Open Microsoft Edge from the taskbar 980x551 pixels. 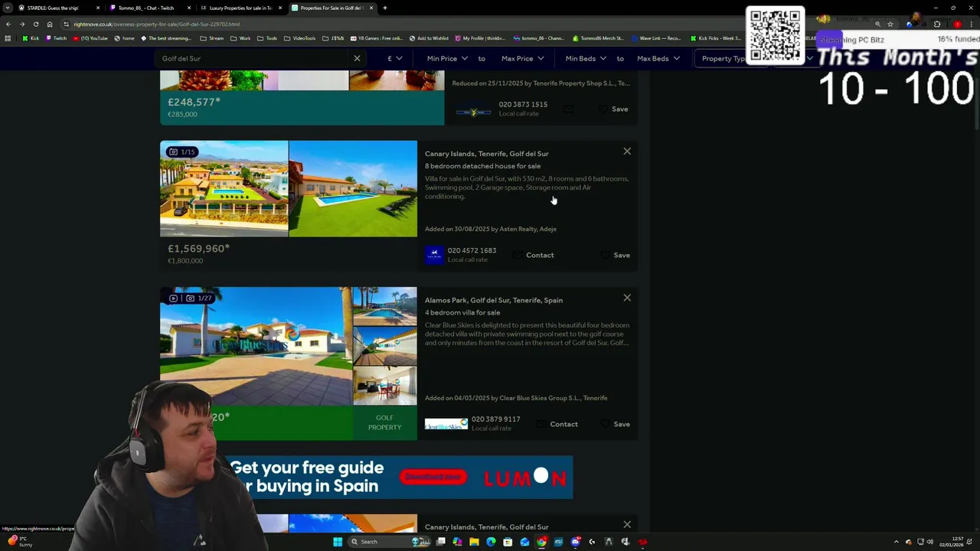[491, 542]
